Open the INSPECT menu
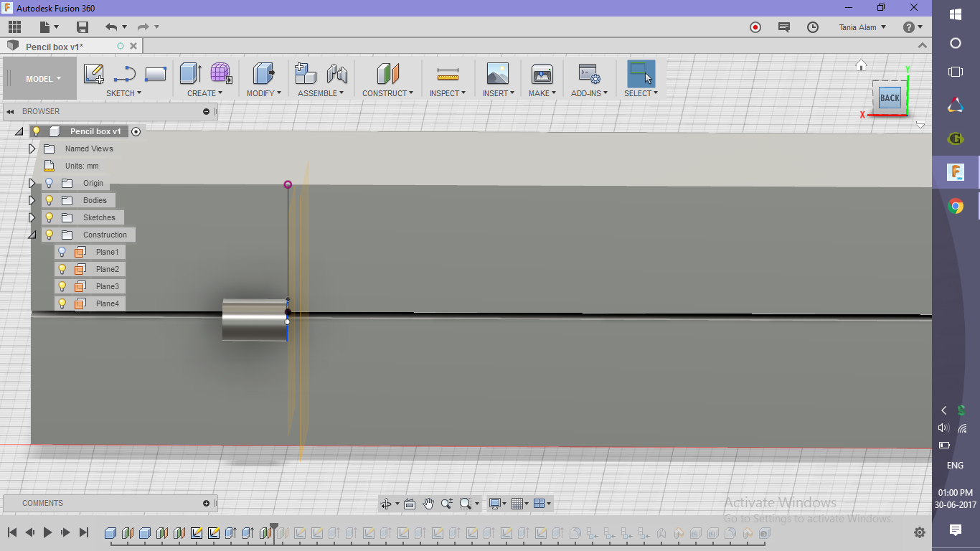 tap(448, 93)
